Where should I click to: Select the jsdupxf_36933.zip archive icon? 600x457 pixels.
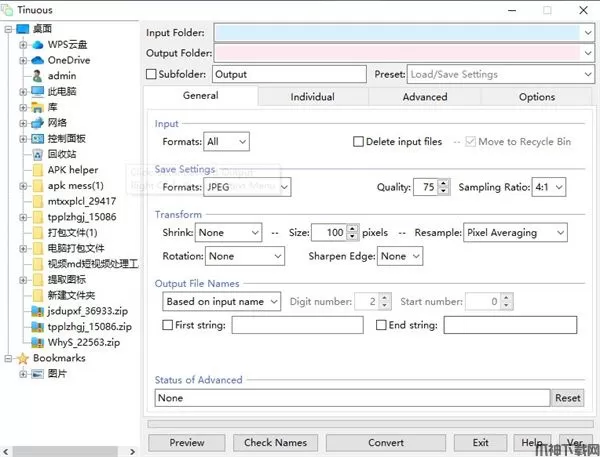pos(38,311)
